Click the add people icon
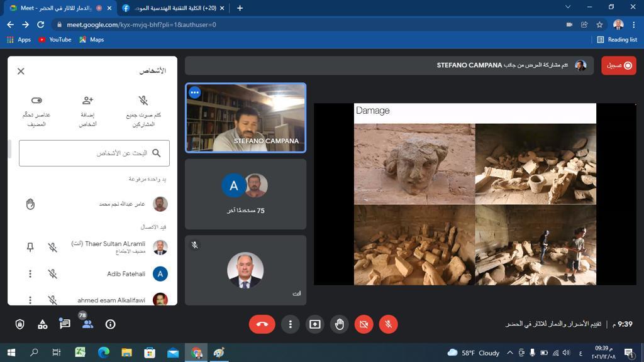This screenshot has height=362, width=644. point(87,101)
